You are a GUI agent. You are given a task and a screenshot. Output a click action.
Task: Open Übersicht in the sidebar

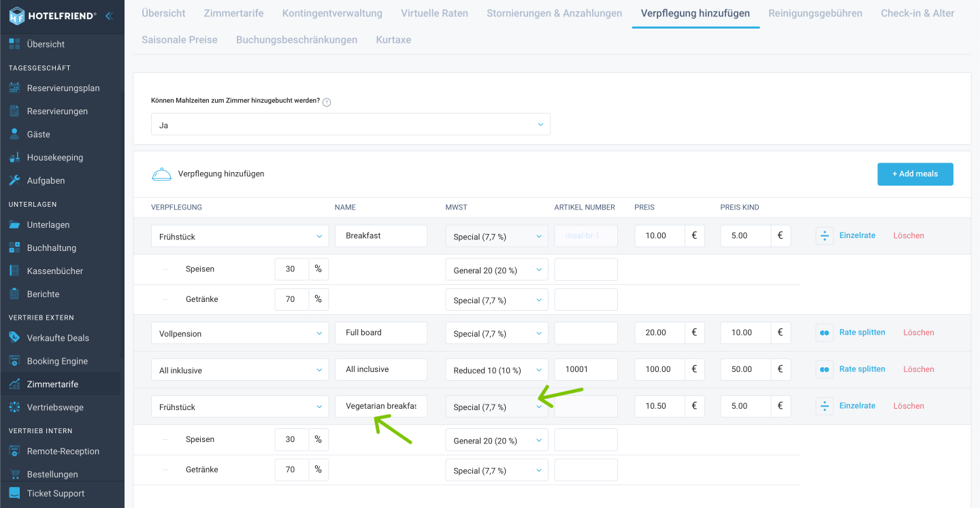tap(46, 44)
